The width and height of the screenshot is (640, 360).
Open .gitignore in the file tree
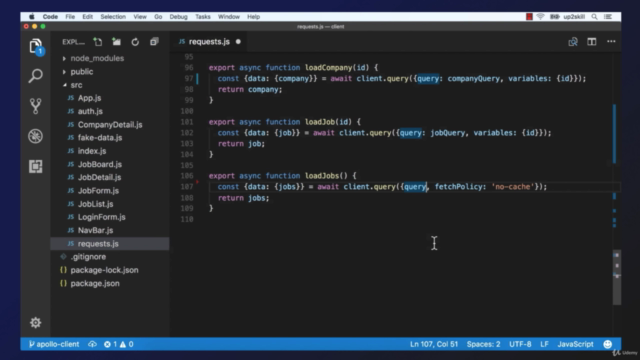pos(88,257)
